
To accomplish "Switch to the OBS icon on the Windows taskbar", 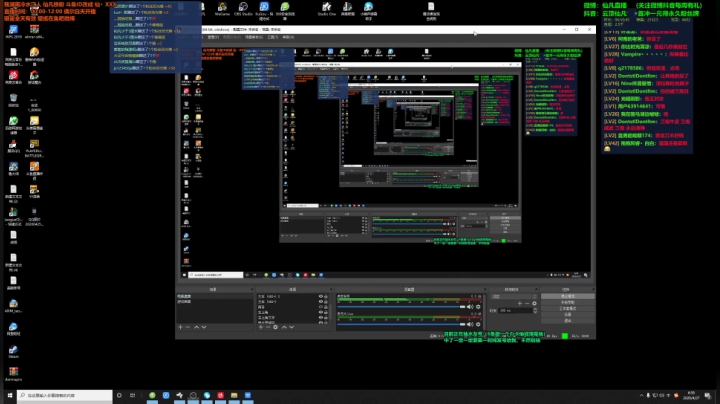I will [x=193, y=395].
